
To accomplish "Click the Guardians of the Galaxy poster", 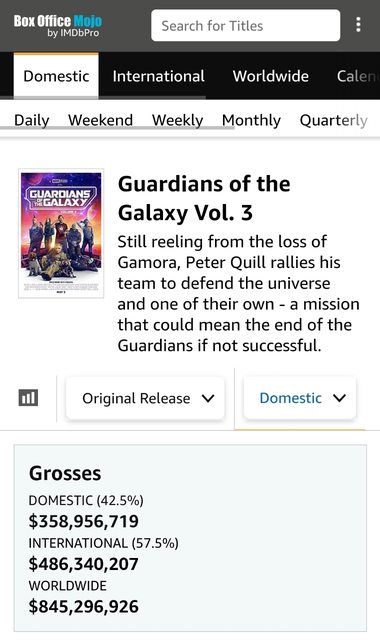I will [x=61, y=233].
